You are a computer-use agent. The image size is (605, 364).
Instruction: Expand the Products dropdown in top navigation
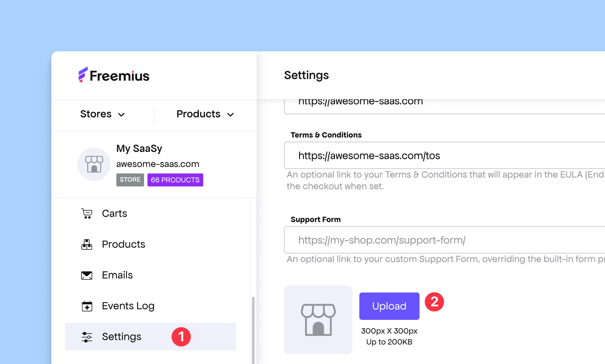205,114
